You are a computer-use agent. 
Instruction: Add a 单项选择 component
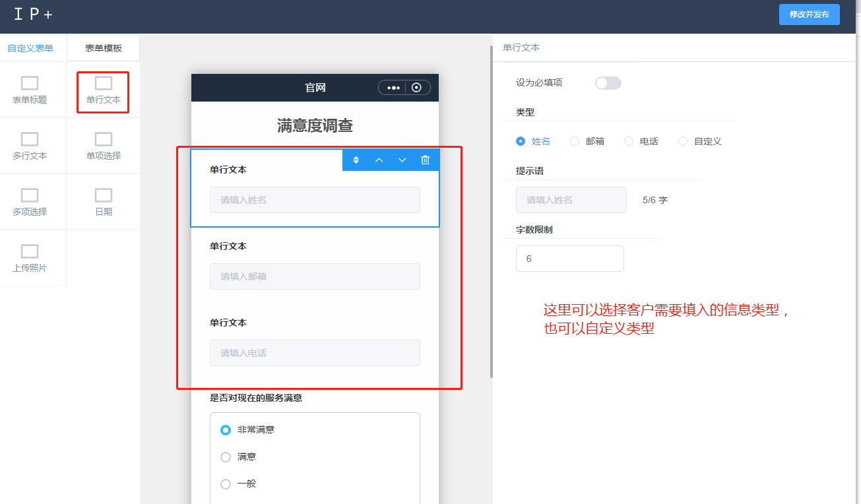point(104,146)
